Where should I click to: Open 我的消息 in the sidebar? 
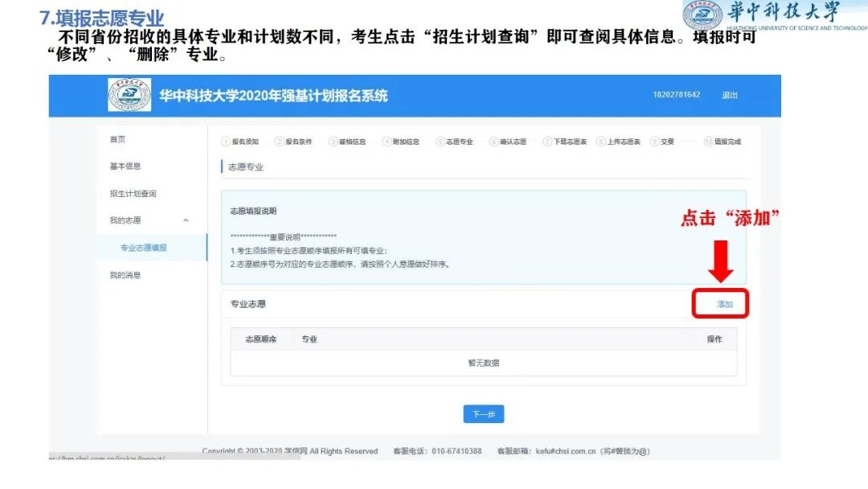pos(125,275)
